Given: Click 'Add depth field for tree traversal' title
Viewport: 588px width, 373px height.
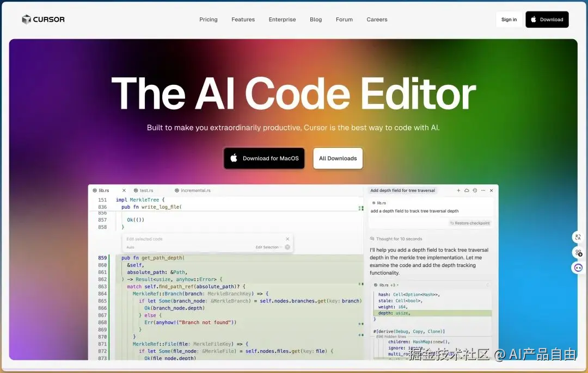Looking at the screenshot, I should 402,191.
